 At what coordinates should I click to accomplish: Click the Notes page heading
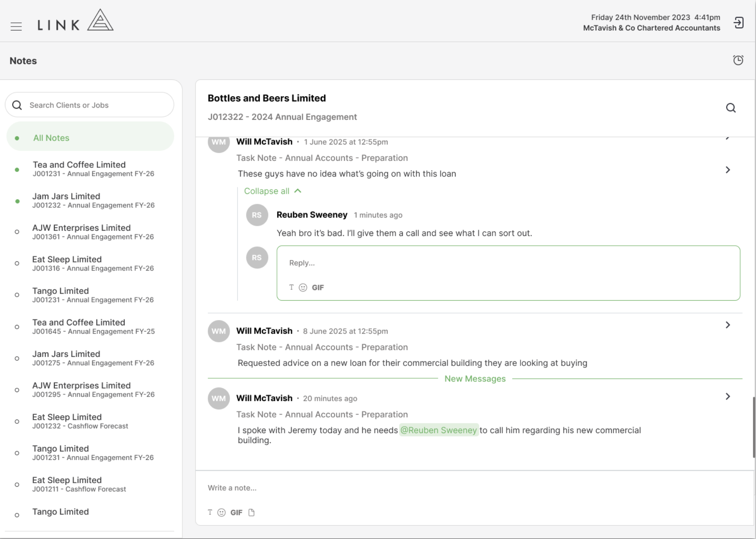[23, 61]
